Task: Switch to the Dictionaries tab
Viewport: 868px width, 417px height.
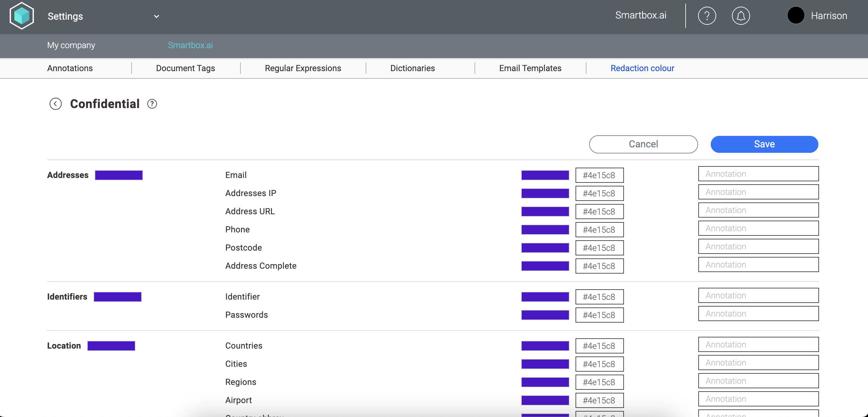Action: point(412,68)
